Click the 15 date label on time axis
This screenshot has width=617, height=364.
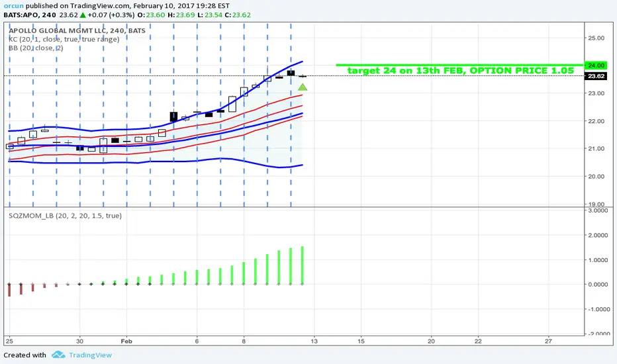pos(361,341)
